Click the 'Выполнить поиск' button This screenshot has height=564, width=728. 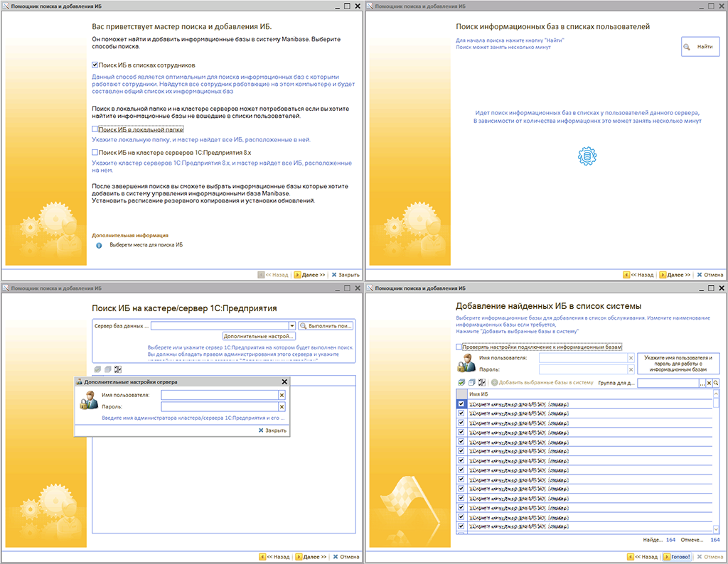pyautogui.click(x=325, y=326)
